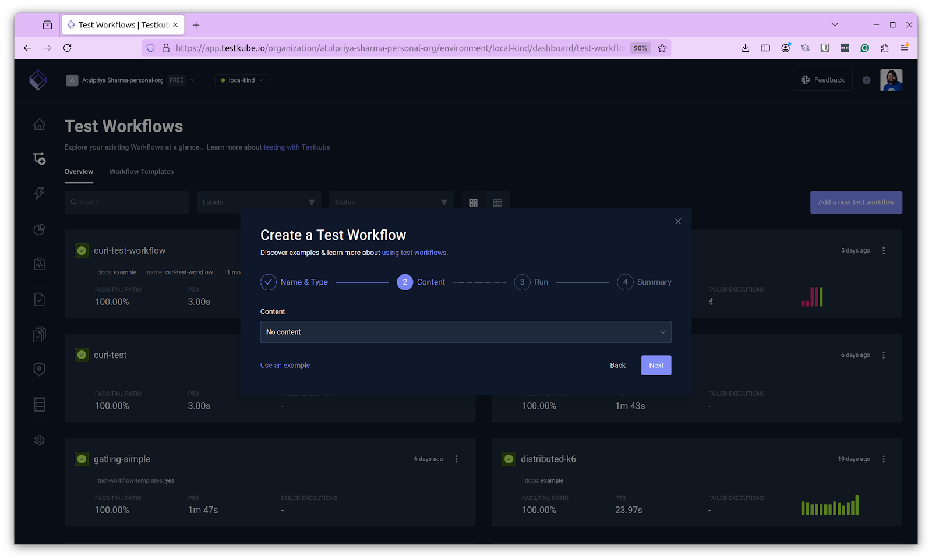Open options menu for distributed-k6 card
932x560 pixels.
[884, 459]
